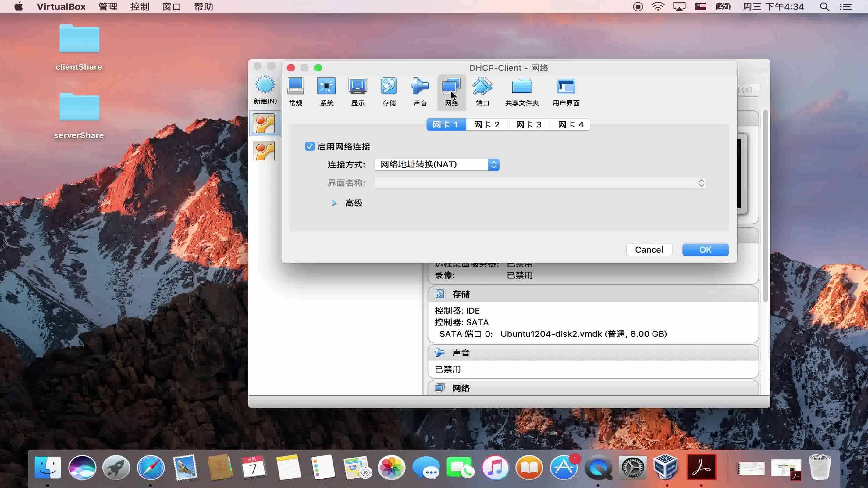Viewport: 868px width, 488px height.
Task: Launch Safari from the Dock
Action: tap(151, 468)
